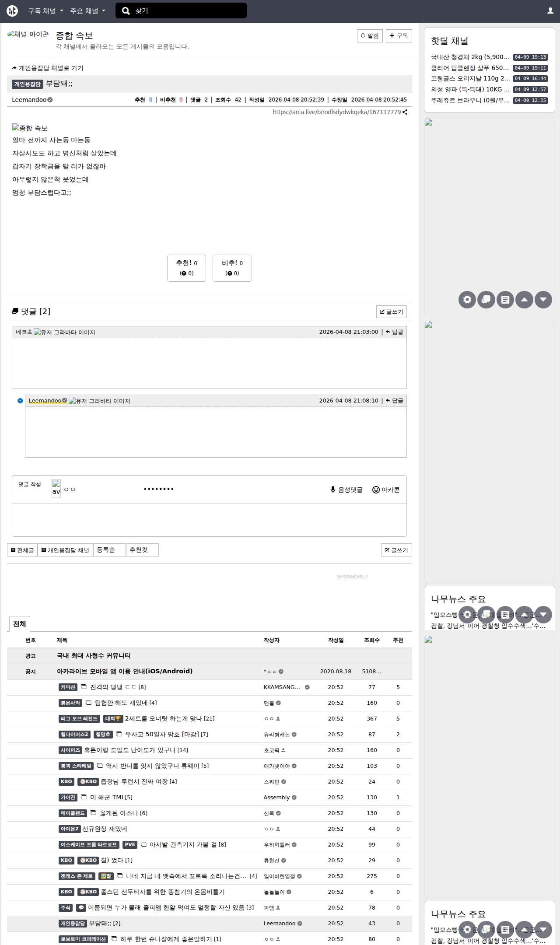Click 답글 on Leemandoo's comment

pyautogui.click(x=395, y=401)
